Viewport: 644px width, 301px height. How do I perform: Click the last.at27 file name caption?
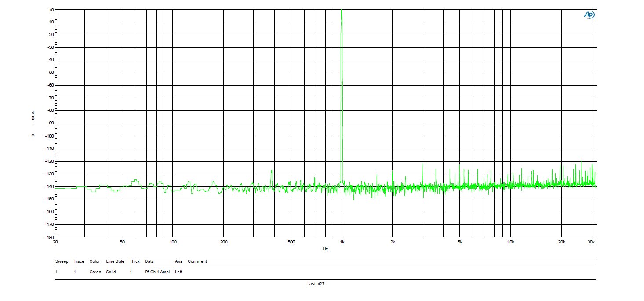317,284
